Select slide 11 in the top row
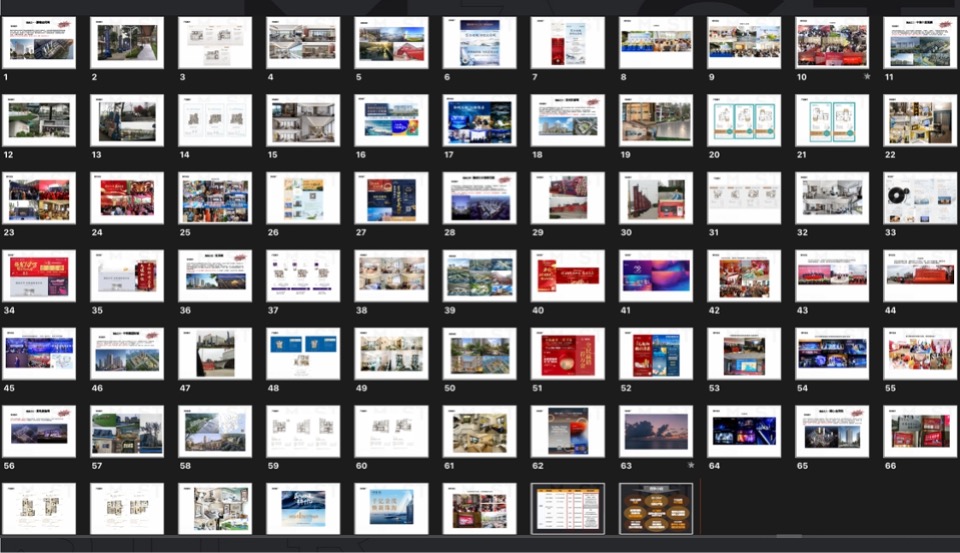This screenshot has width=960, height=553. [x=920, y=42]
